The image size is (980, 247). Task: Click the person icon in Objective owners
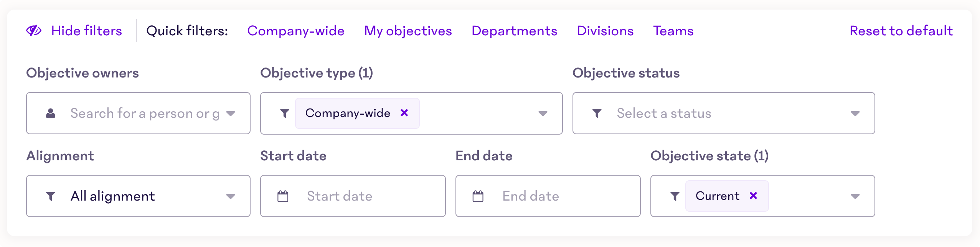(x=51, y=113)
